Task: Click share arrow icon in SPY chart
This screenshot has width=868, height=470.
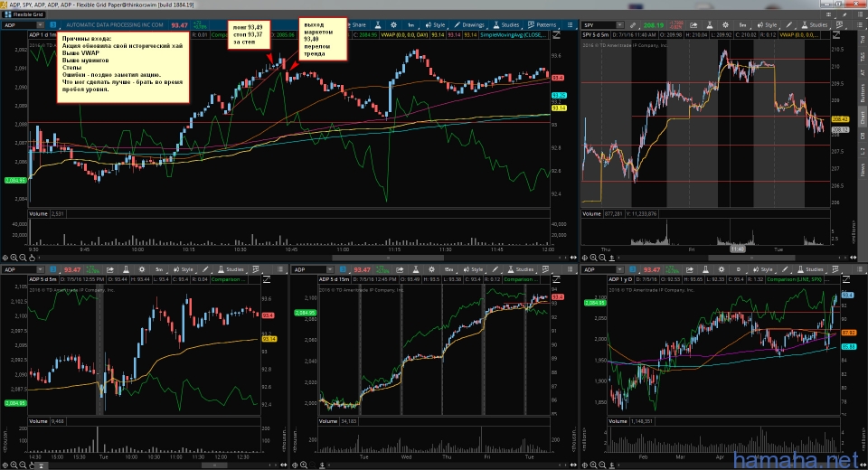Action: tap(693, 25)
